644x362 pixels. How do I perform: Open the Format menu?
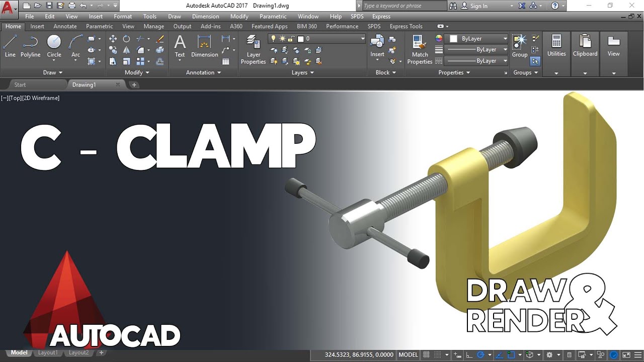(123, 17)
